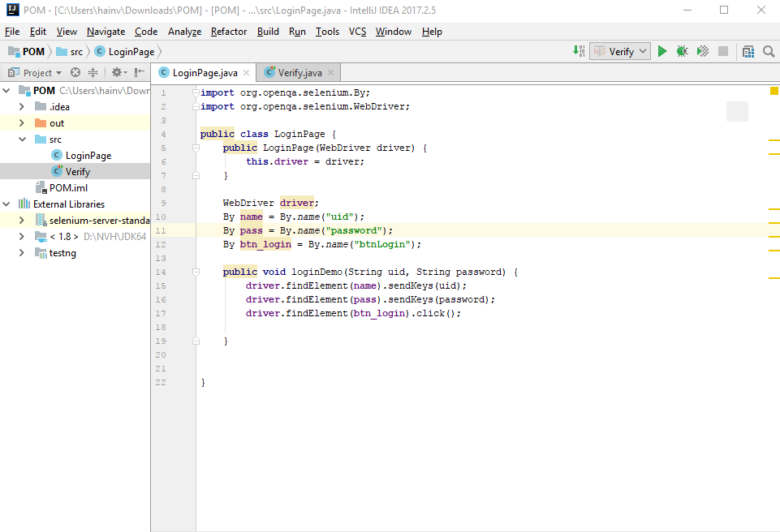Expand the External Libraries node
Viewport: 780px width, 532px height.
[x=6, y=204]
